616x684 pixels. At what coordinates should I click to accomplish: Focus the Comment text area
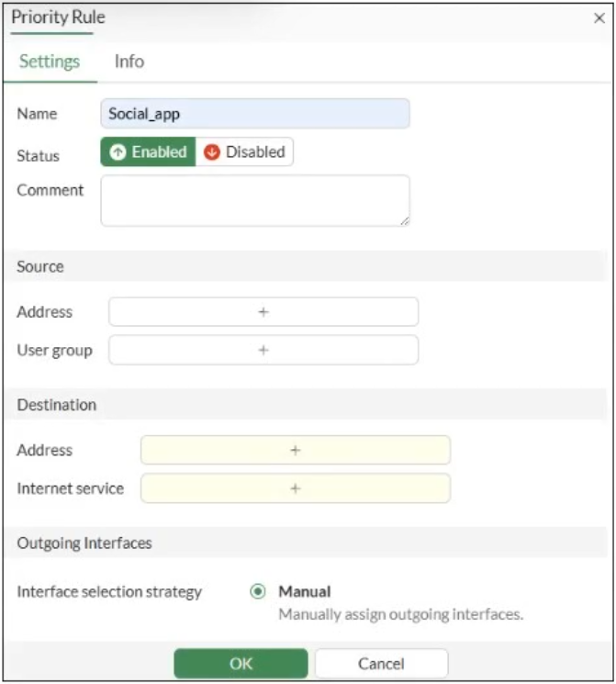[254, 200]
